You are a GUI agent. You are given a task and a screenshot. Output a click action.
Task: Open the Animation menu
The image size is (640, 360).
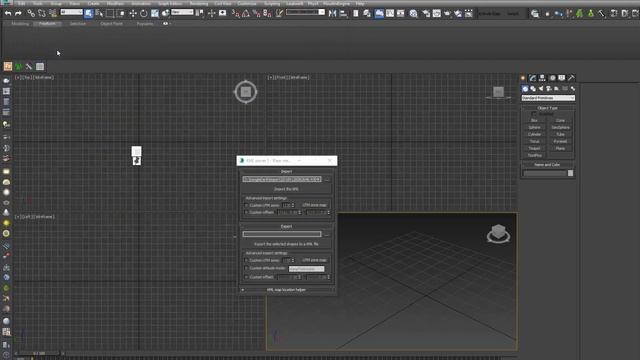click(x=141, y=3)
